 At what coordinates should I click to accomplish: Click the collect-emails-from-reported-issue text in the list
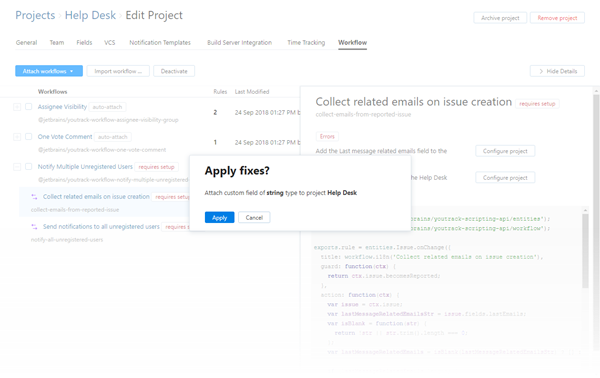pyautogui.click(x=75, y=210)
